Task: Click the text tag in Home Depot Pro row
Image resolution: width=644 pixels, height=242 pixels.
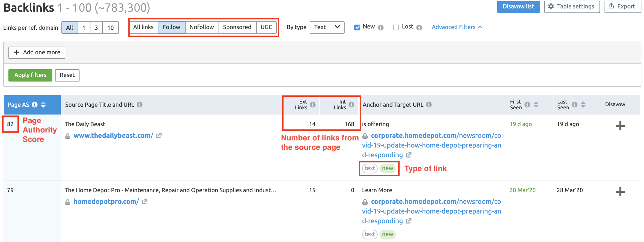Action: [370, 234]
